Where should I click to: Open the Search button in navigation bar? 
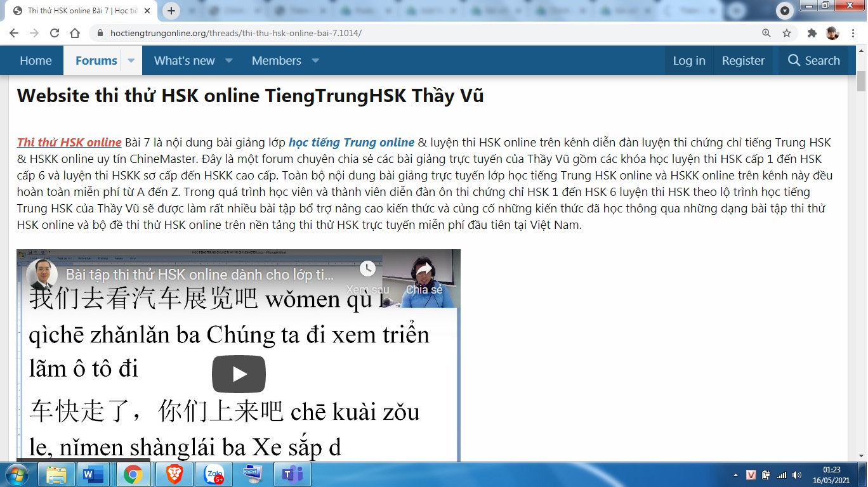[813, 61]
